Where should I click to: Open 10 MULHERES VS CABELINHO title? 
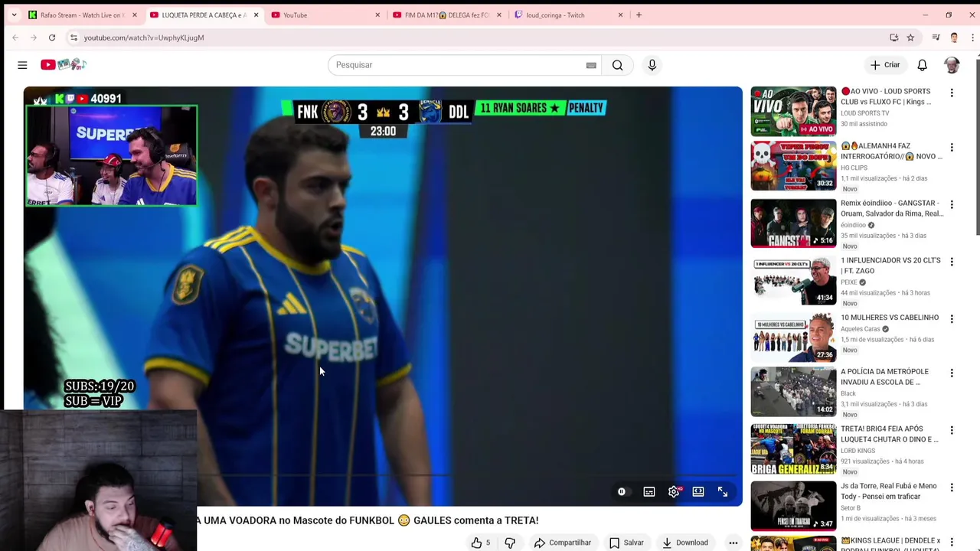point(890,318)
